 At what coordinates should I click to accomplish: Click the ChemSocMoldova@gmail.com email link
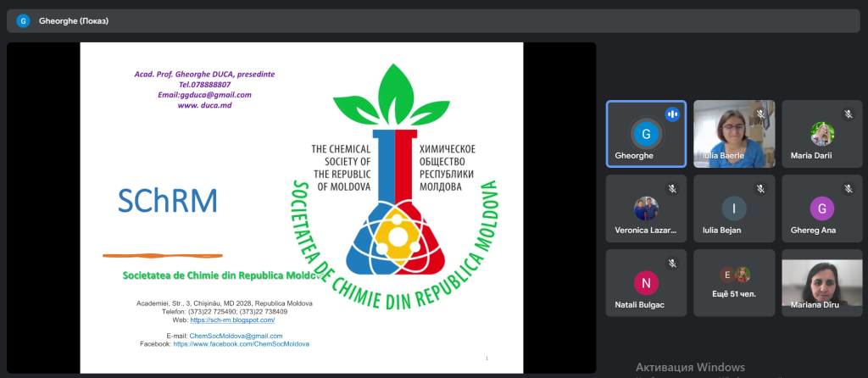pos(236,336)
